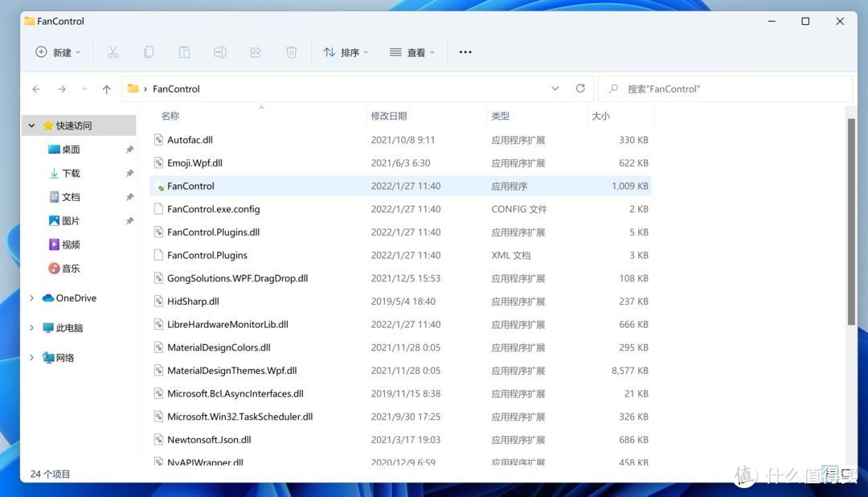868x497 pixels.
Task: Sort by 名称 column header
Action: click(x=170, y=116)
